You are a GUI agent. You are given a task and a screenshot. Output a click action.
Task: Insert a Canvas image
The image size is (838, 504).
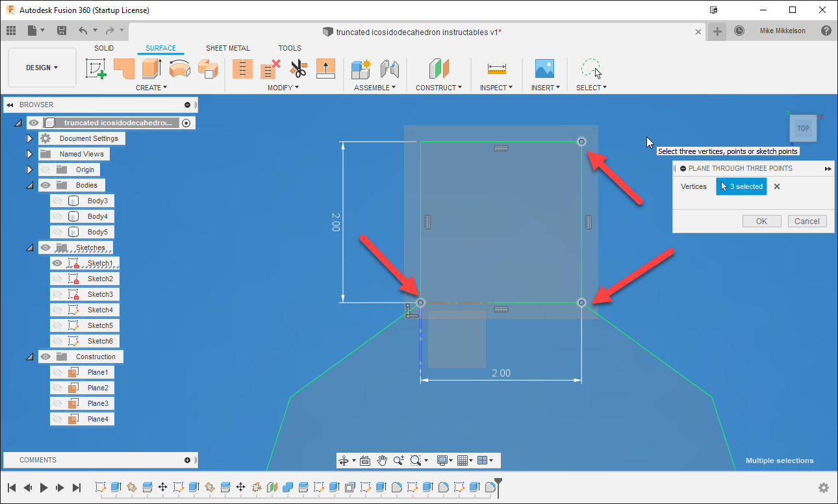[544, 69]
